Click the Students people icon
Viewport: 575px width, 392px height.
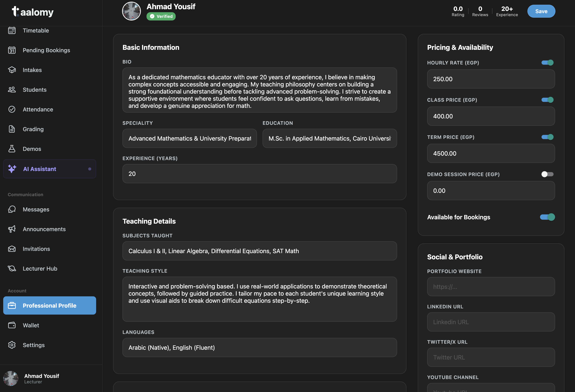(12, 90)
